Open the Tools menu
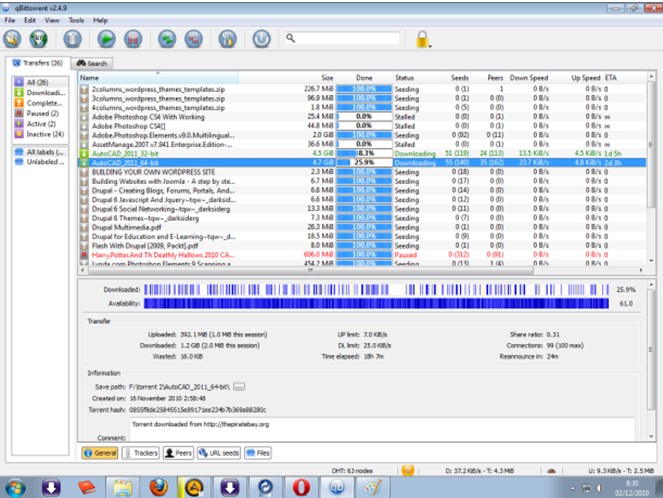Image resolution: width=663 pixels, height=498 pixels. [76, 20]
